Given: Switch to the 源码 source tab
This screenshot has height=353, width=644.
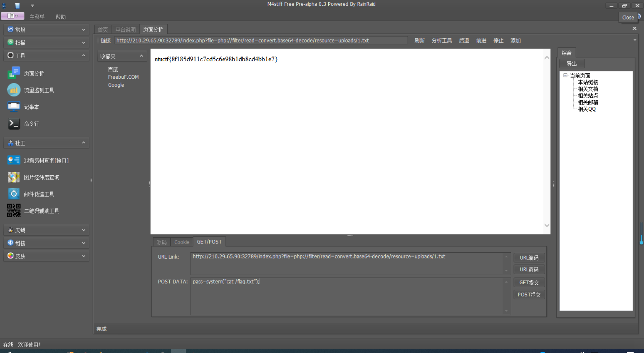Looking at the screenshot, I should (162, 242).
